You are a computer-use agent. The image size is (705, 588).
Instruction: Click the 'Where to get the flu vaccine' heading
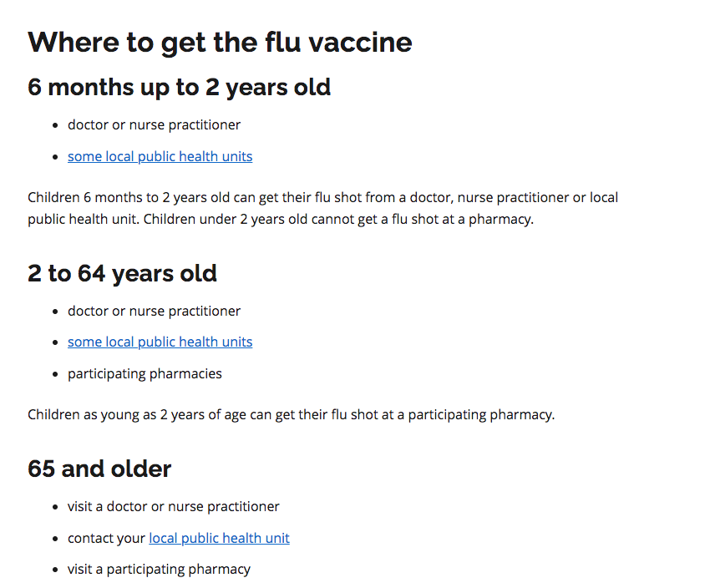coord(220,43)
